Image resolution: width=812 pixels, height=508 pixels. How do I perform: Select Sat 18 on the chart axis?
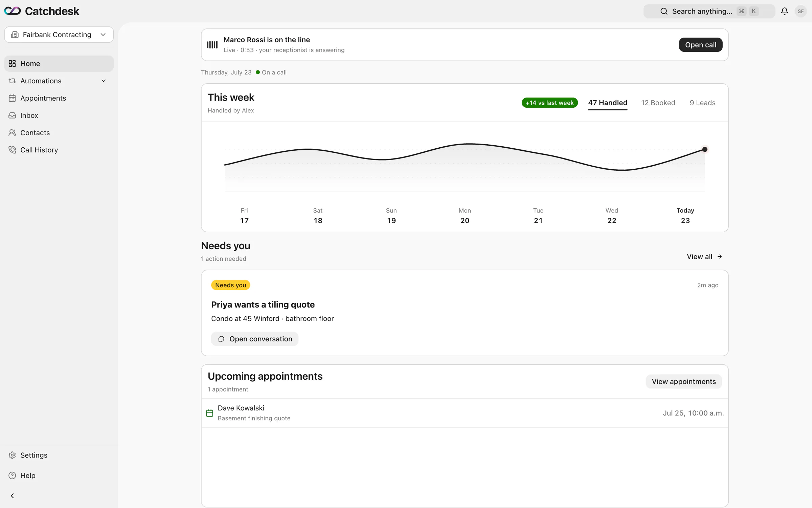(318, 216)
